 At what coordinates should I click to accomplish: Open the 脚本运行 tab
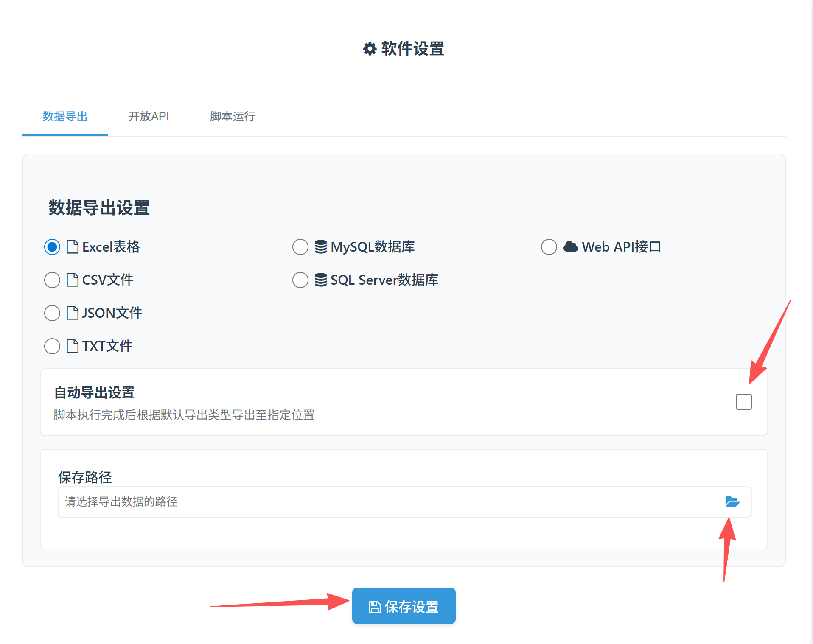click(x=232, y=116)
